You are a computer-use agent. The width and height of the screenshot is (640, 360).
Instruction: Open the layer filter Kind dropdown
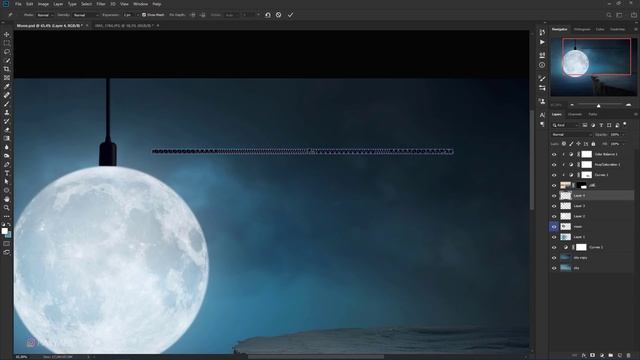(x=565, y=125)
